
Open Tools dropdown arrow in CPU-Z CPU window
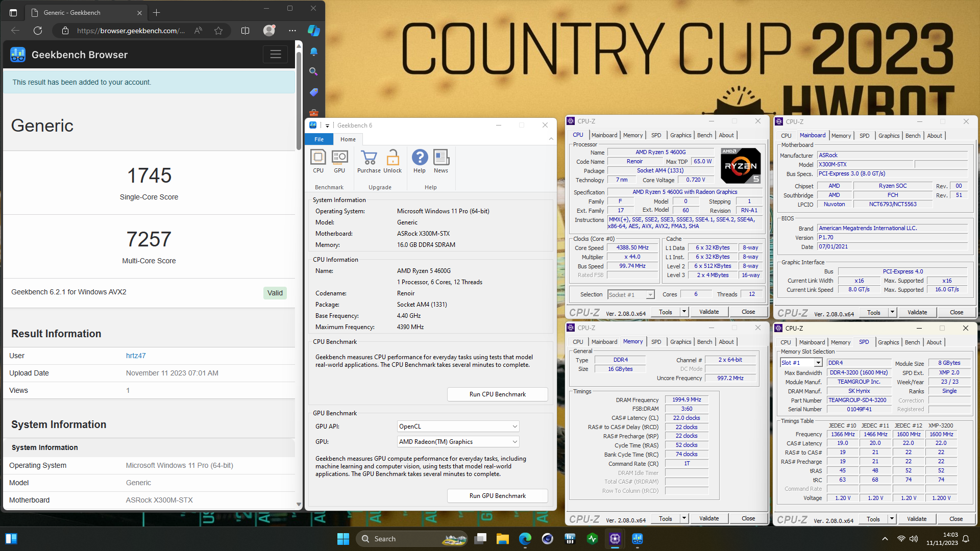(x=684, y=312)
